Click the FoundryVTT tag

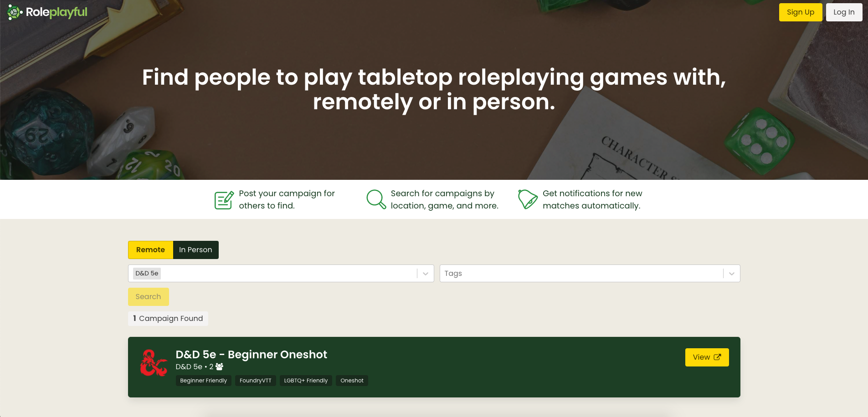click(x=256, y=381)
